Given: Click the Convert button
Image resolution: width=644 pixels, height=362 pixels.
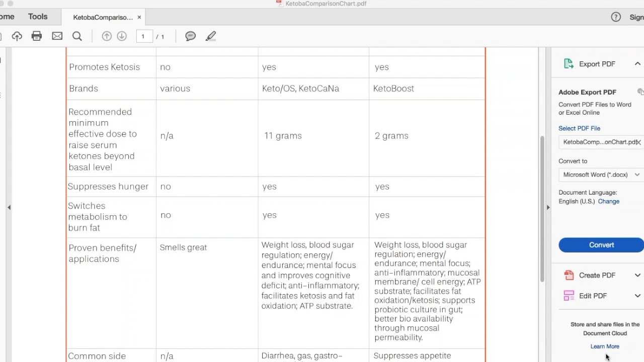Looking at the screenshot, I should 601,245.
